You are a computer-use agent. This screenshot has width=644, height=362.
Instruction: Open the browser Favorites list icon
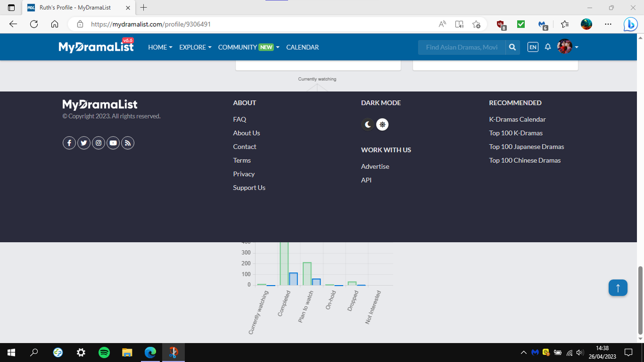tap(565, 24)
